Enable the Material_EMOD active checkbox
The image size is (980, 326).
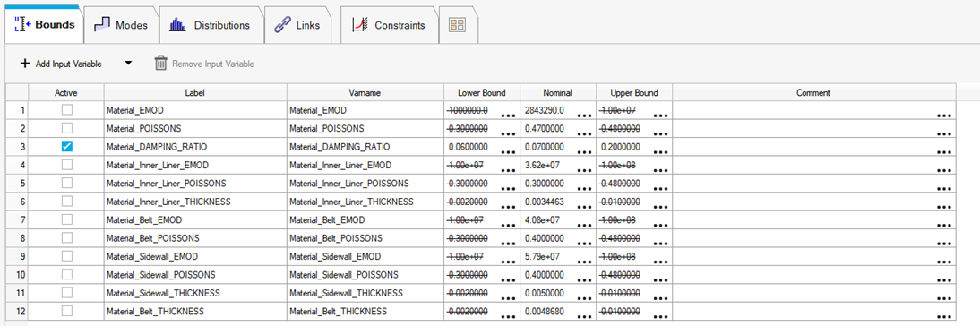67,110
